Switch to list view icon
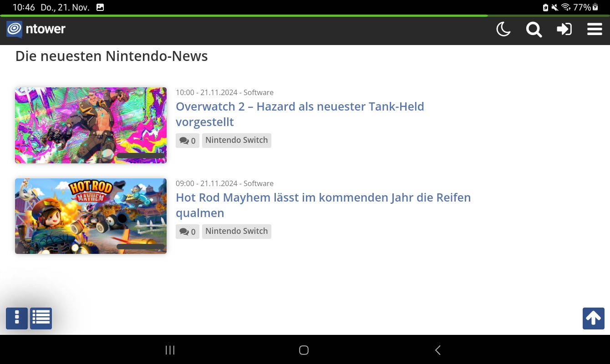 coord(41,318)
